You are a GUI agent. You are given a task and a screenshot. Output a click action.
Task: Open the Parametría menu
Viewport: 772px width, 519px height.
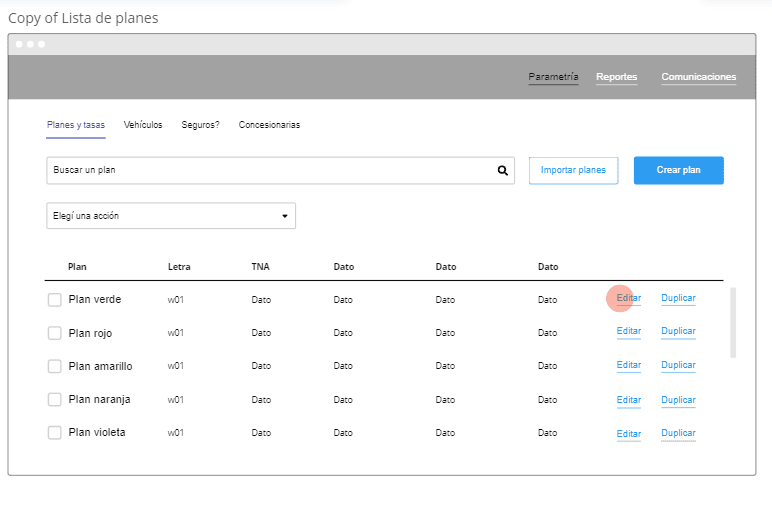coord(553,77)
